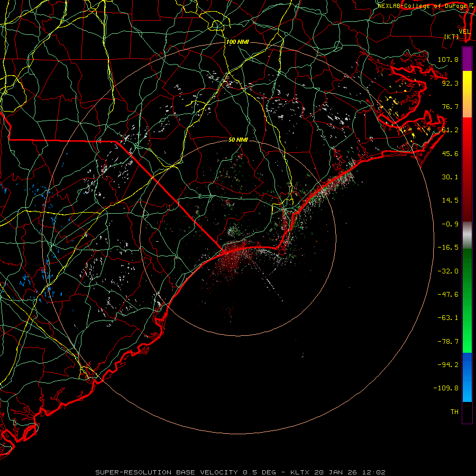Click the -0.9 value on velocity scale

pyautogui.click(x=450, y=224)
